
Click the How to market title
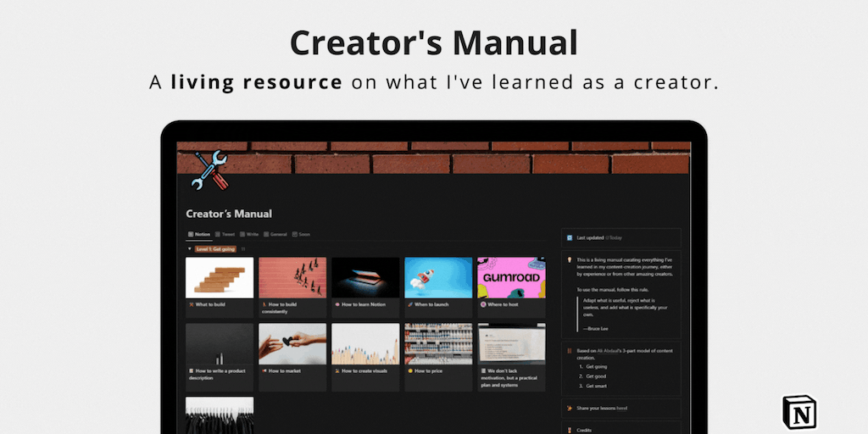[285, 371]
